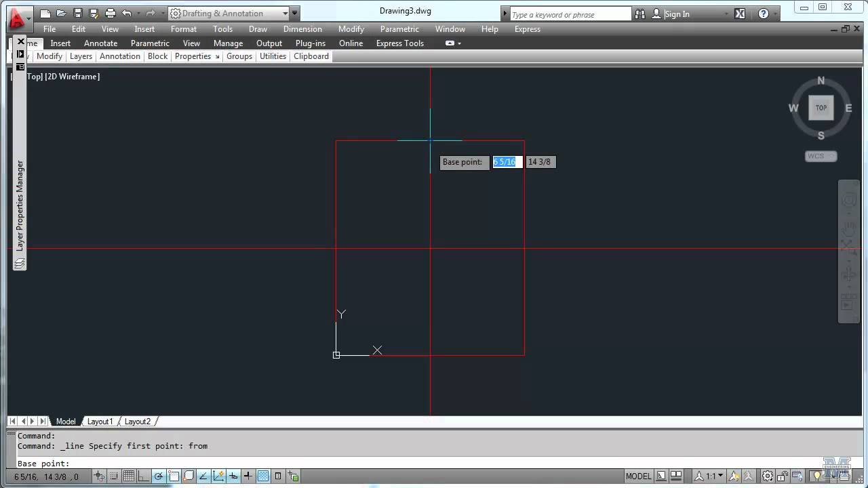Toggle Dynamic Input in status bar
The width and height of the screenshot is (868, 488).
click(x=233, y=476)
